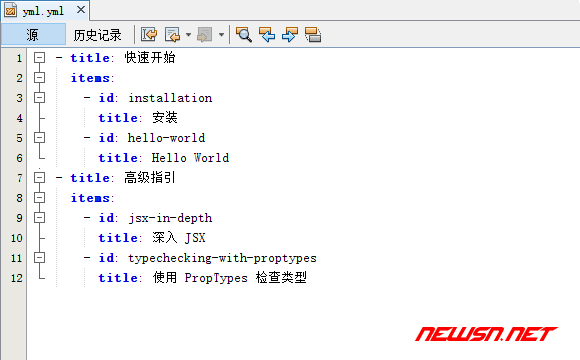The width and height of the screenshot is (580, 360).
Task: Collapse the 高级指引 fold on line 7
Action: coord(39,178)
